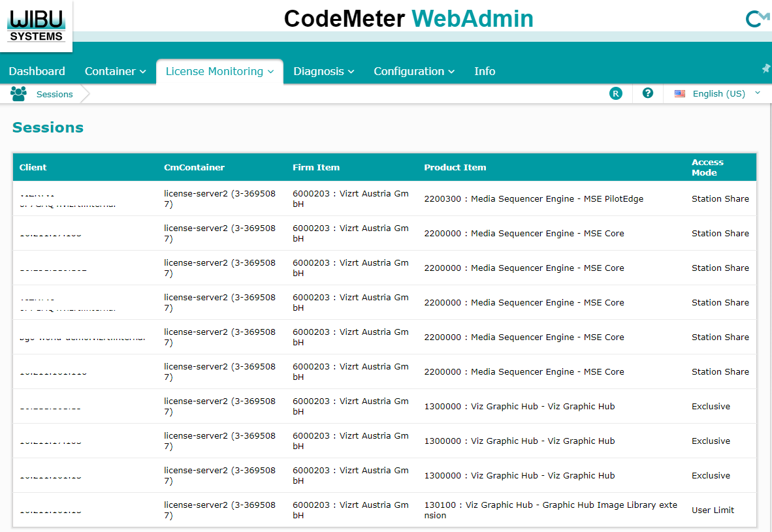The width and height of the screenshot is (772, 532).
Task: Expand the Diagnosis menu dropdown
Action: coord(323,71)
